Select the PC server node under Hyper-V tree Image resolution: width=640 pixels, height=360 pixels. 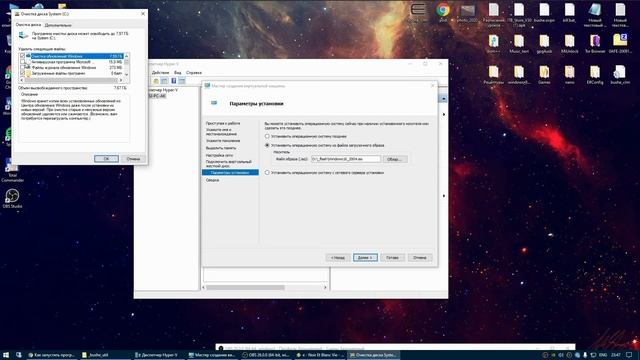[157, 96]
